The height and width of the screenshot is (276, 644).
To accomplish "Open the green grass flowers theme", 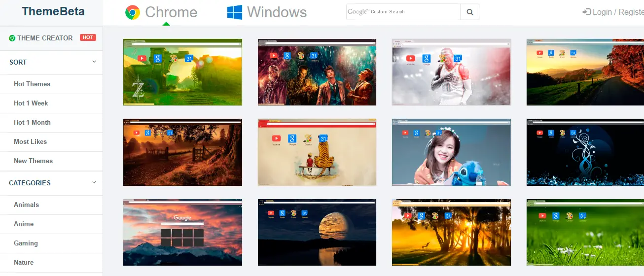I will click(x=585, y=232).
